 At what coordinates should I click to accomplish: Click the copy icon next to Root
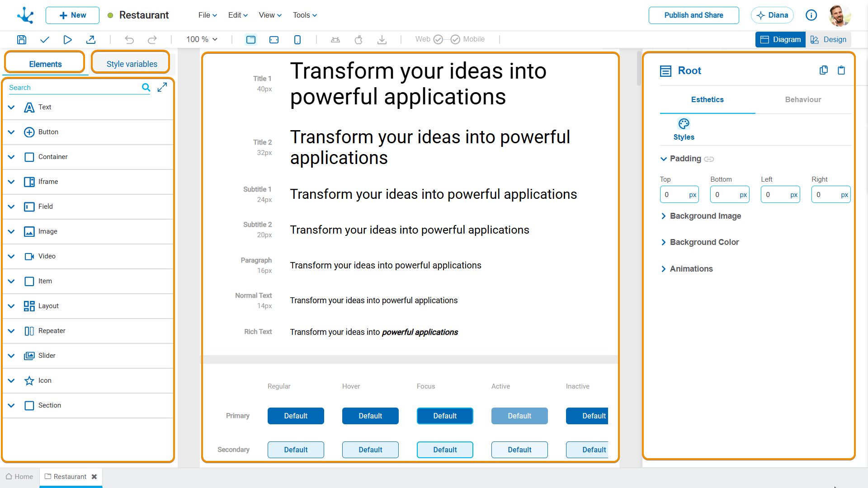(x=824, y=70)
